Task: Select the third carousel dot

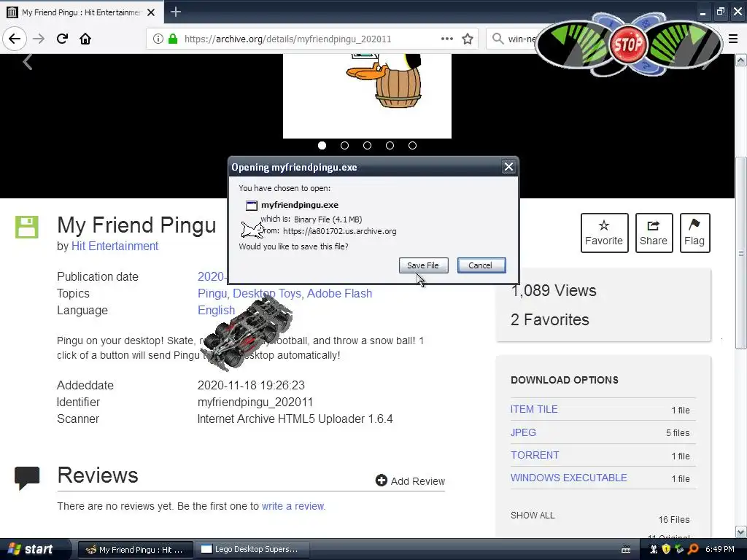Action: [368, 146]
